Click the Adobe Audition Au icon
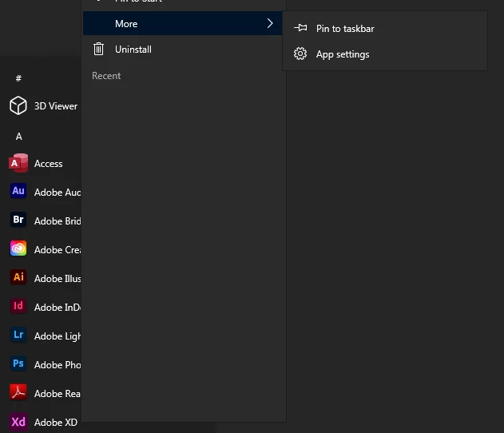Screen dimensions: 504x433 (18, 191)
